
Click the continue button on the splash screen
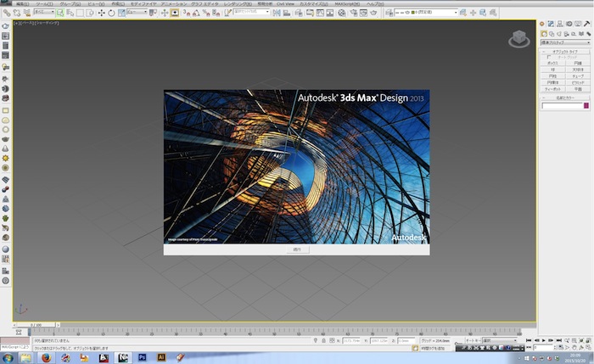coord(296,249)
